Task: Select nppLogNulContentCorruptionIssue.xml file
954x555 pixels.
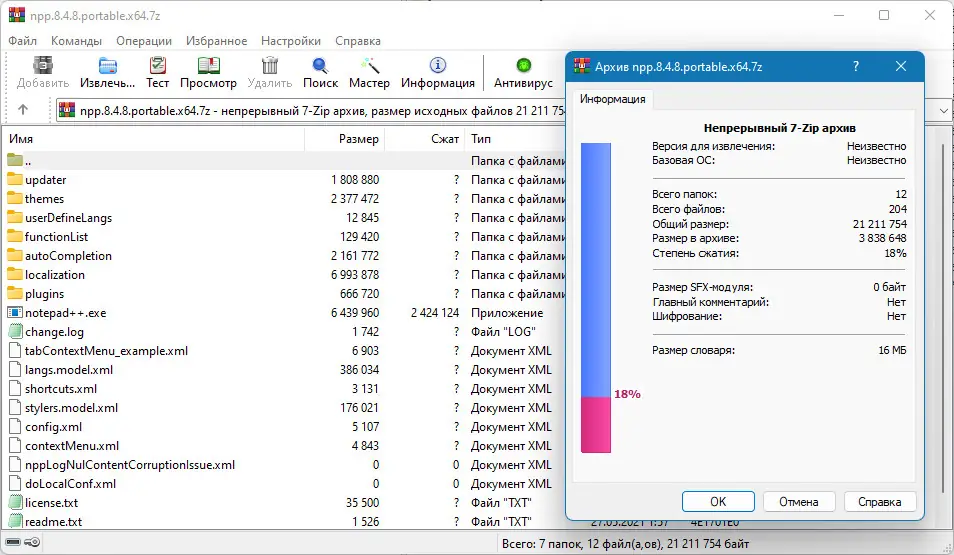Action: pos(284,464)
